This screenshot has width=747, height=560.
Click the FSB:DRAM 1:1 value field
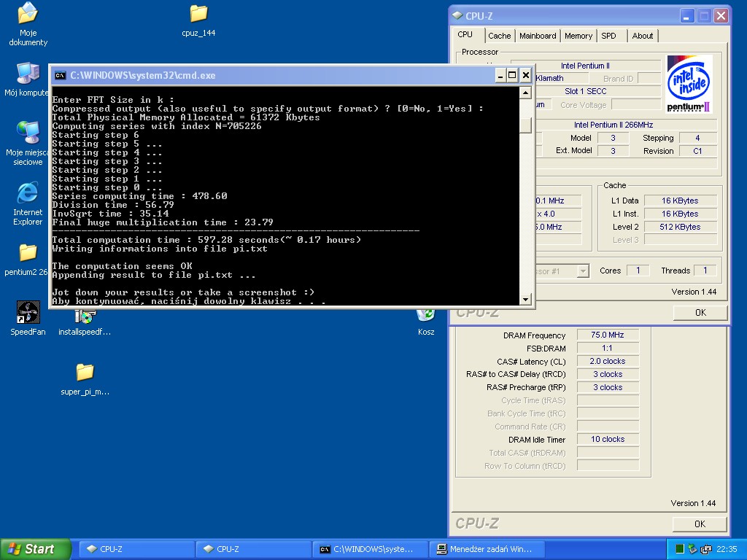click(x=608, y=348)
